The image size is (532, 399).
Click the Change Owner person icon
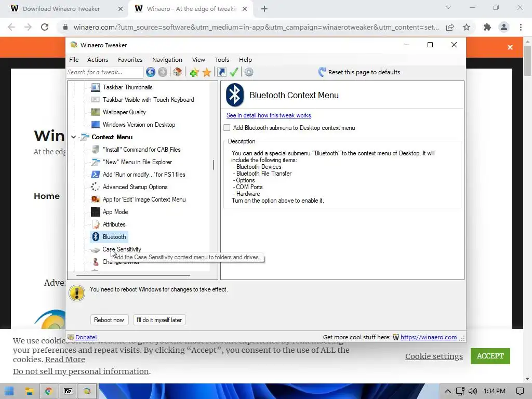point(96,262)
